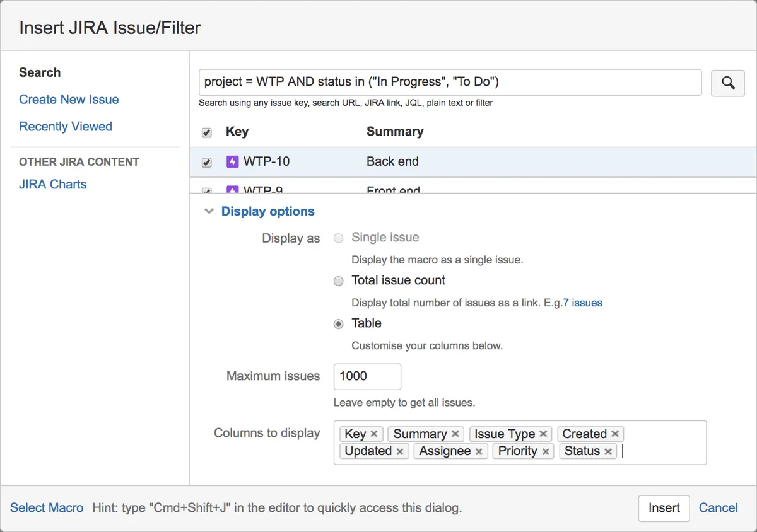The width and height of the screenshot is (757, 532).
Task: Remove the Created column tag
Action: click(615, 434)
